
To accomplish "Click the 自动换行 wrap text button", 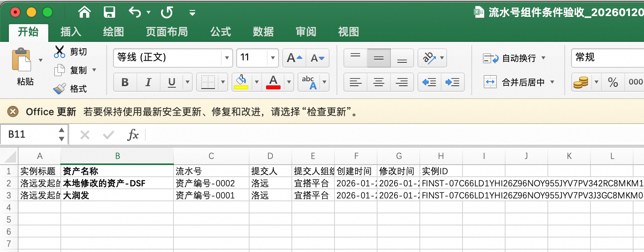I will pos(514,58).
